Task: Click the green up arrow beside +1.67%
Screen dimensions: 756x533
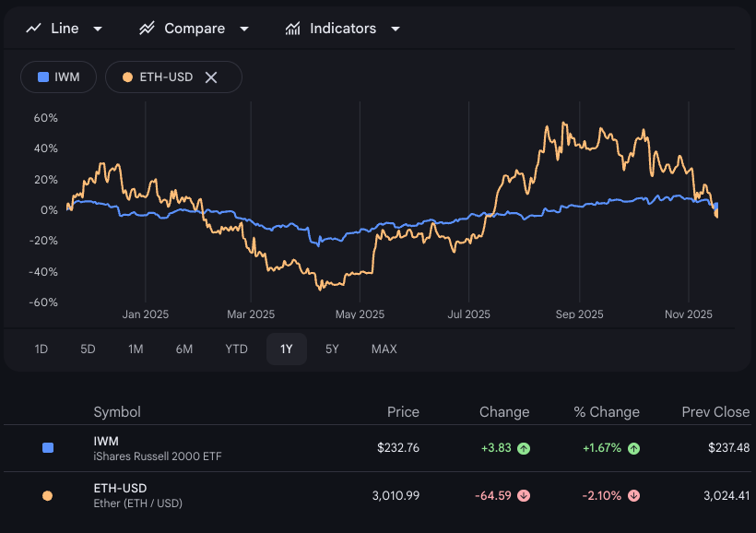Action: click(x=633, y=448)
